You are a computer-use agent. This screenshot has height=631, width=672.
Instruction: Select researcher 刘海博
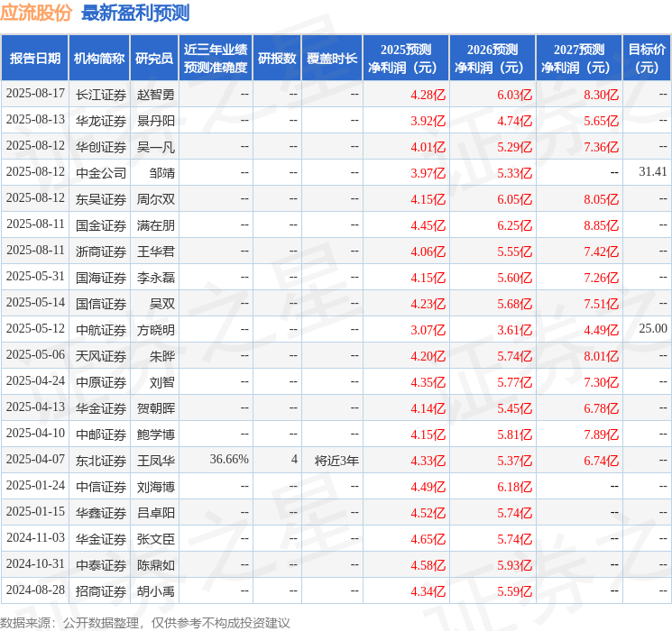(155, 487)
